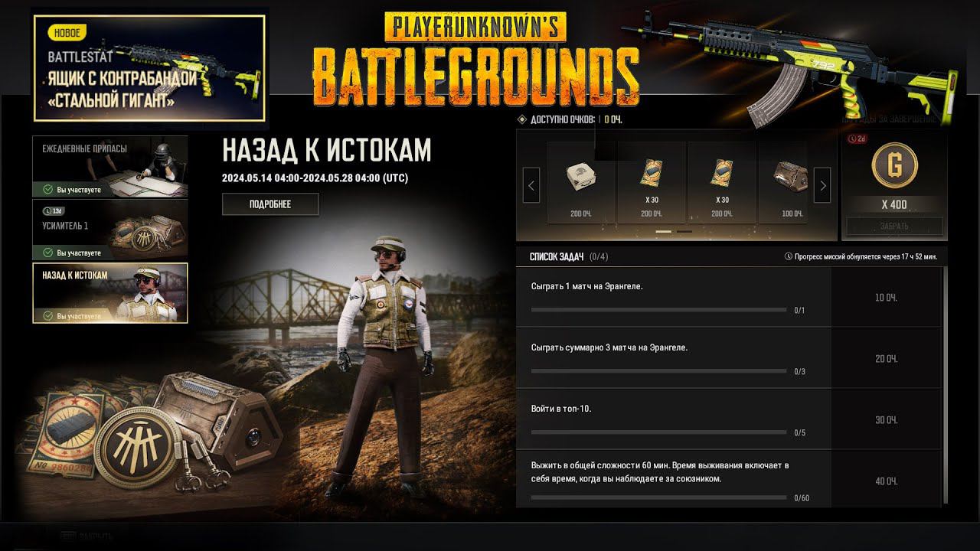Open the Стальной гигант contraband crate banner

click(149, 69)
